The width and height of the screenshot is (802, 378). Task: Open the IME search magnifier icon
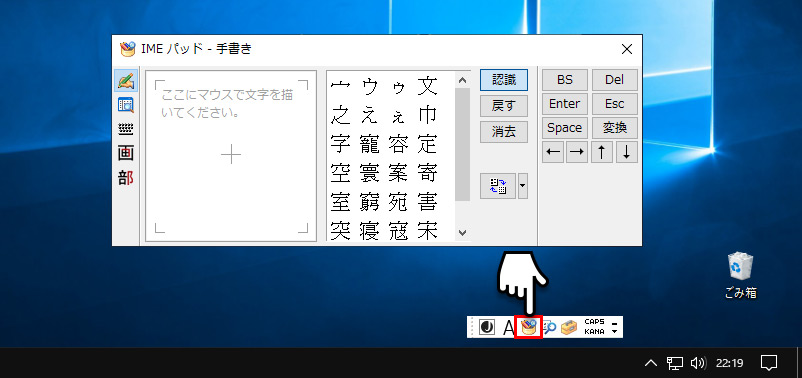point(549,327)
